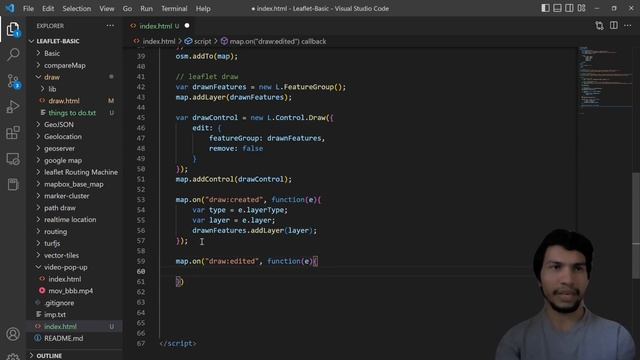Open the Remote Explorer view
Image resolution: width=640 pixels, height=360 pixels.
[13, 159]
